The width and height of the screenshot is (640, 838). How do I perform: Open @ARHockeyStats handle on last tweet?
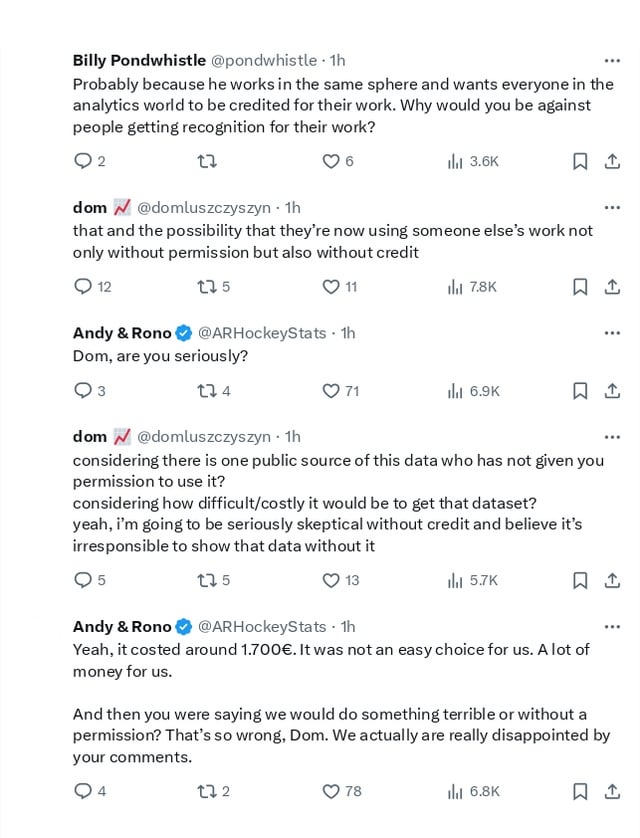262,627
